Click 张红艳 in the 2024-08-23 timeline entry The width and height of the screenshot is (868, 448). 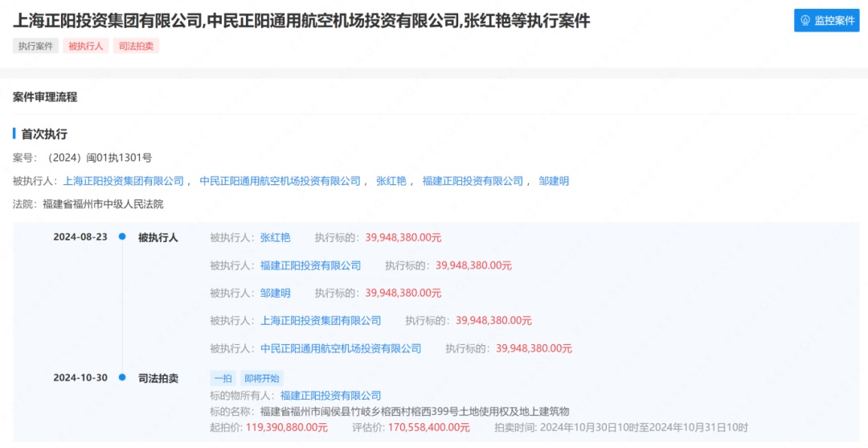[275, 237]
